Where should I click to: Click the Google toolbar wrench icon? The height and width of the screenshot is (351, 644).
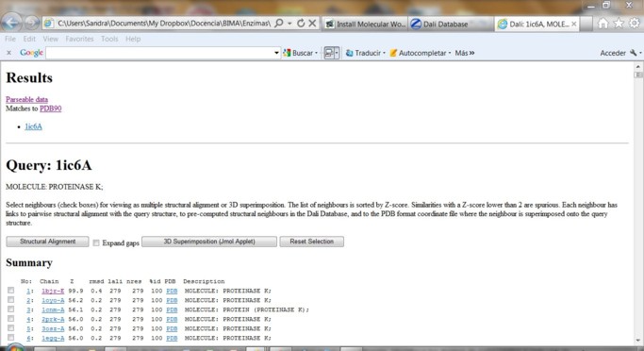634,53
